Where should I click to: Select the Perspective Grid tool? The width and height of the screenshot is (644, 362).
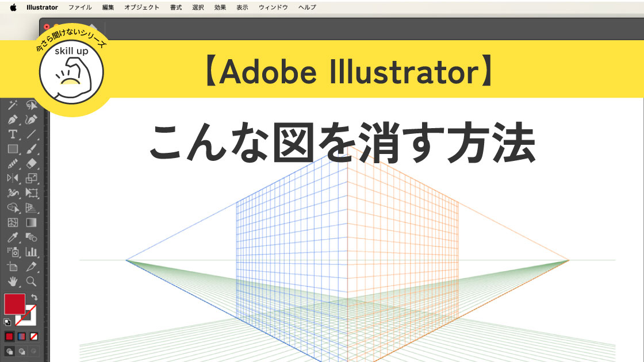coord(32,207)
